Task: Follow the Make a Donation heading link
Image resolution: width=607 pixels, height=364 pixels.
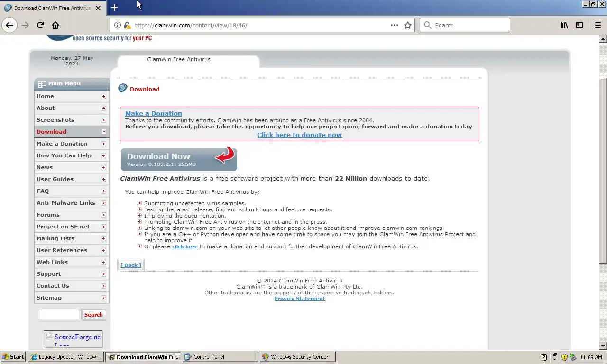Action: (x=153, y=113)
